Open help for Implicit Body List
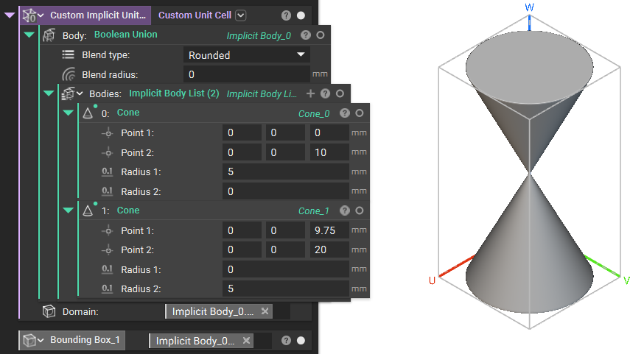The height and width of the screenshot is (354, 644). (x=325, y=93)
